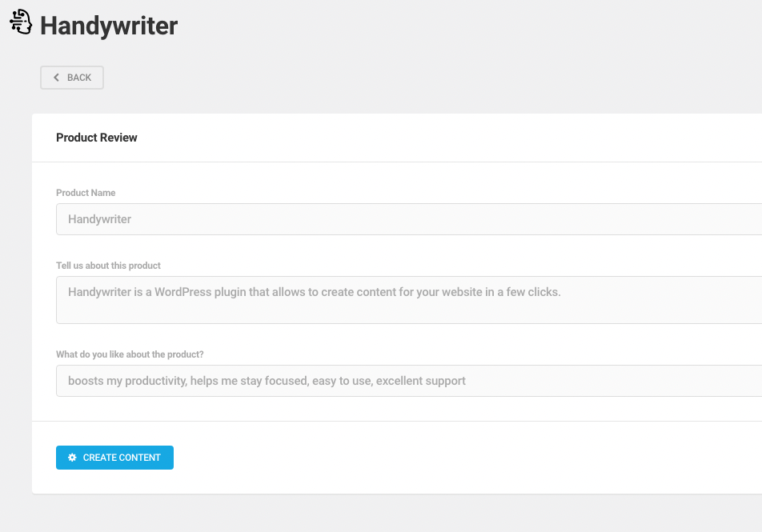Focus the 'Tell us about this product' textarea
This screenshot has height=532, width=762.
pyautogui.click(x=409, y=300)
